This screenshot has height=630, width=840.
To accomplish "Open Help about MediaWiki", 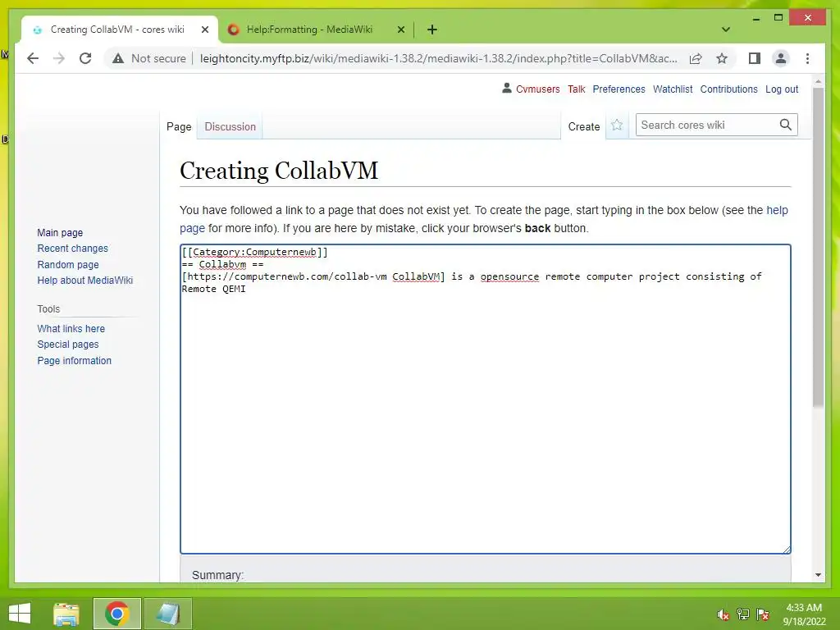I will point(85,281).
